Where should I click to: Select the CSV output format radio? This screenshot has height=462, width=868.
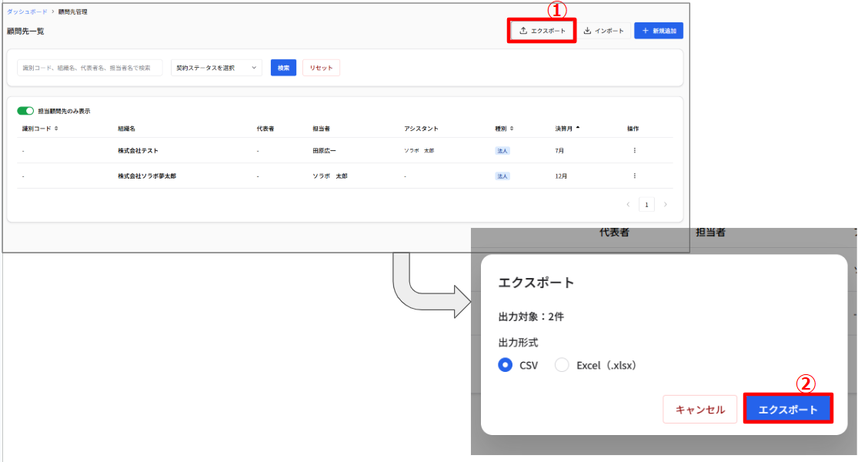point(505,365)
